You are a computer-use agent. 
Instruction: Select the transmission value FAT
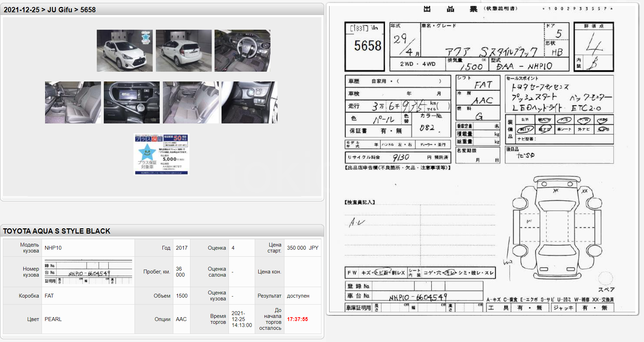click(49, 296)
